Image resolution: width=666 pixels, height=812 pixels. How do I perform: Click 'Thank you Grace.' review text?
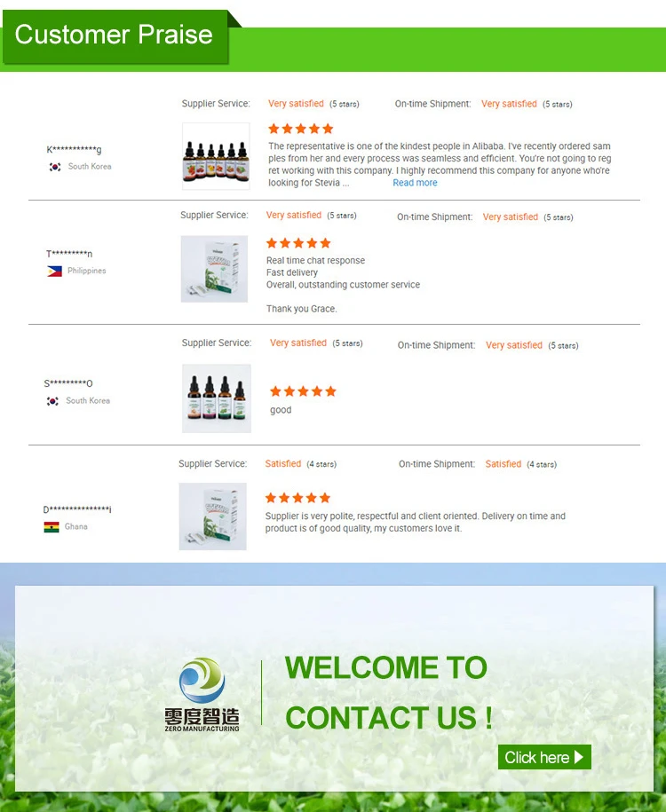302,309
